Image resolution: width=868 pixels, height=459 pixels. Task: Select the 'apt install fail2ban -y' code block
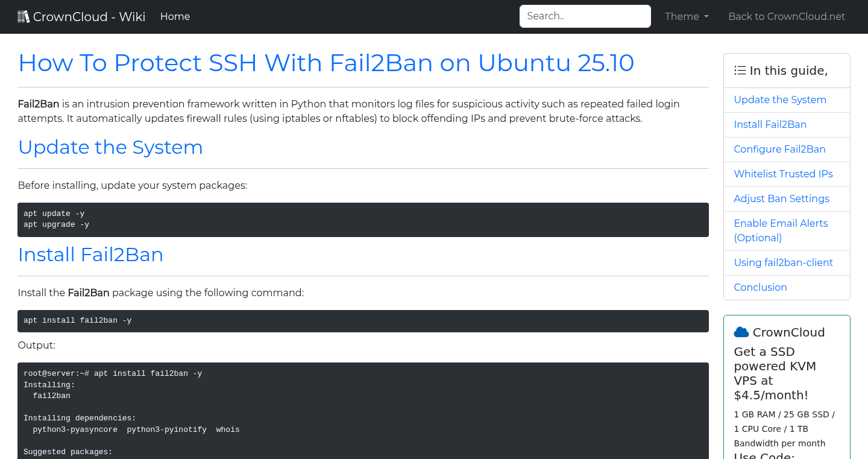point(362,321)
